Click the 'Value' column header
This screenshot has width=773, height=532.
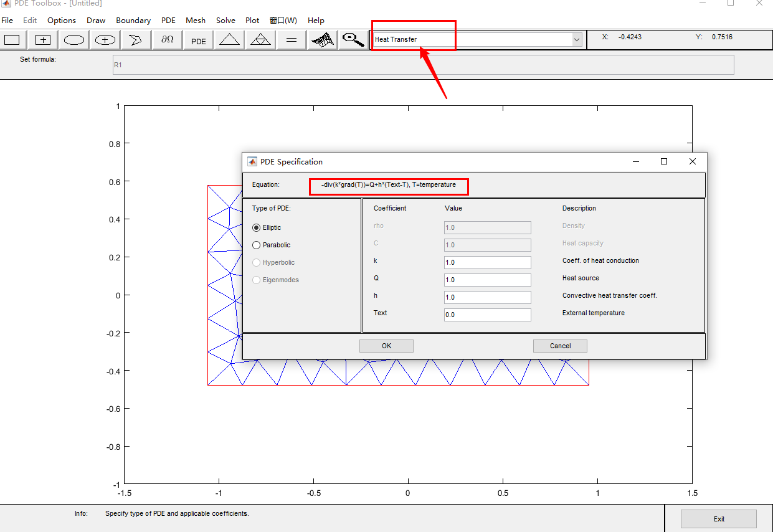(x=453, y=208)
